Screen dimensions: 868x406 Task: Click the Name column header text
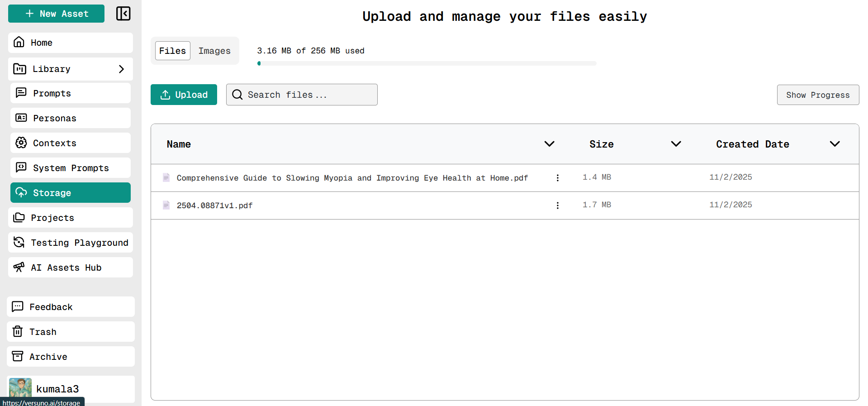pos(179,144)
